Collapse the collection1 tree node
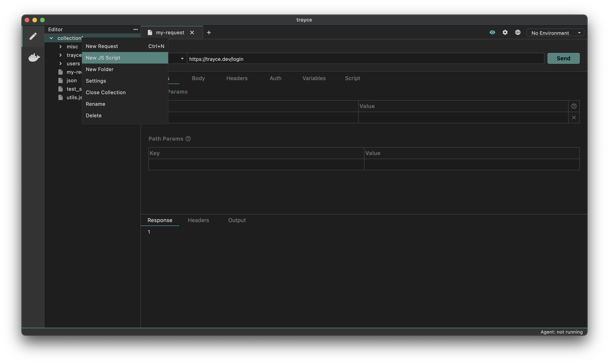The width and height of the screenshot is (609, 364). 51,38
